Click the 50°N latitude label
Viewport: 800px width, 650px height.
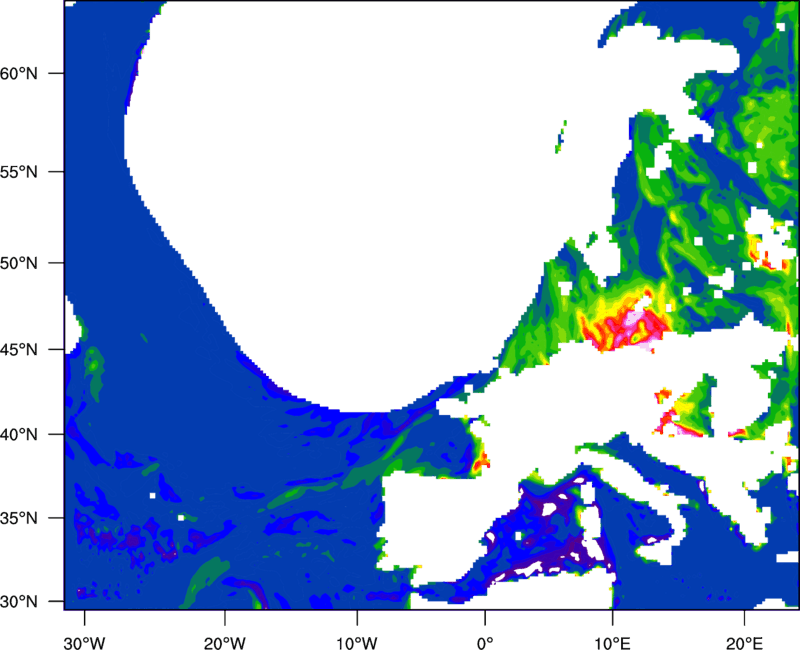[19, 263]
